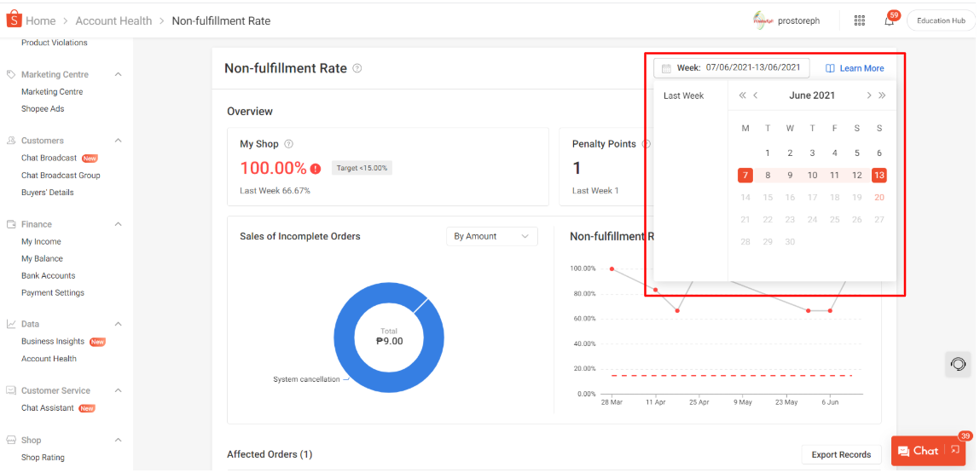Go to next month arrow in calendar
980x473 pixels.
tap(868, 95)
